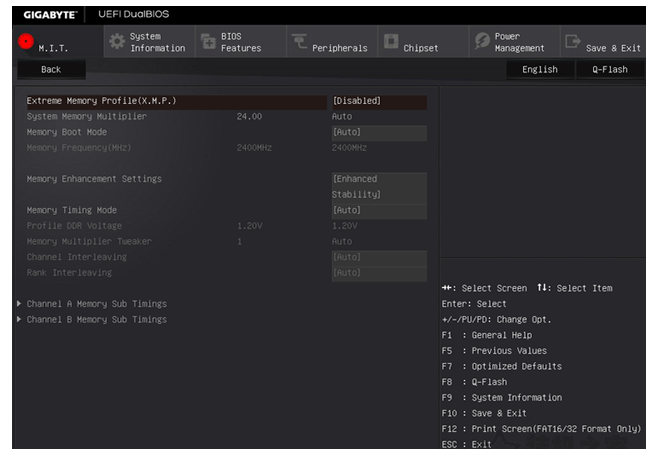
Task: Expand Channel B Memory Sub Timings
Action: [96, 320]
